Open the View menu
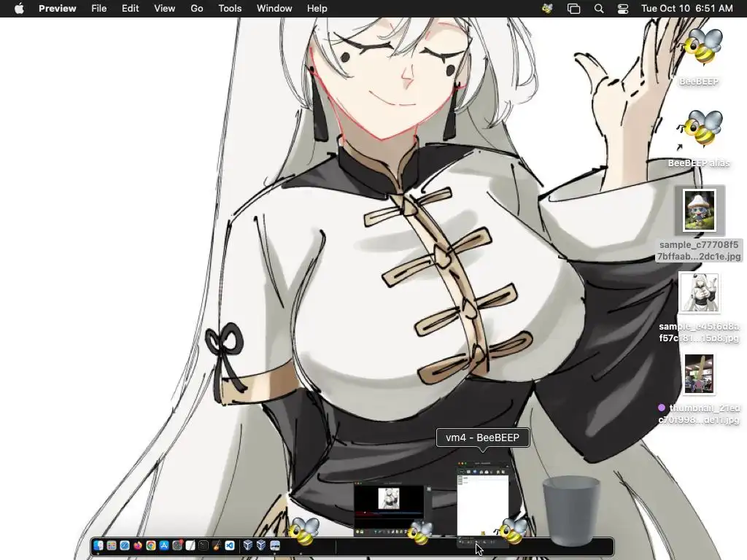 pos(164,8)
